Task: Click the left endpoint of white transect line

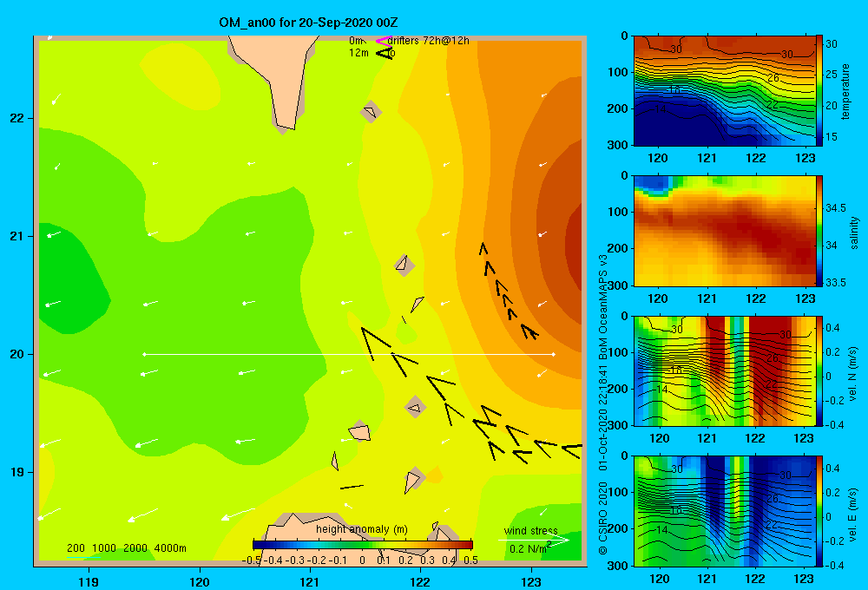Action: [x=144, y=354]
